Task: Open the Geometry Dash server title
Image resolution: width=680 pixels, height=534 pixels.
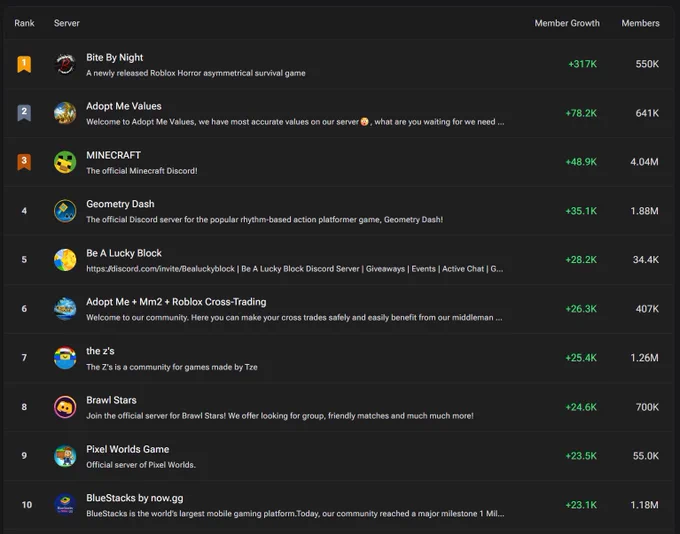Action: coord(120,204)
